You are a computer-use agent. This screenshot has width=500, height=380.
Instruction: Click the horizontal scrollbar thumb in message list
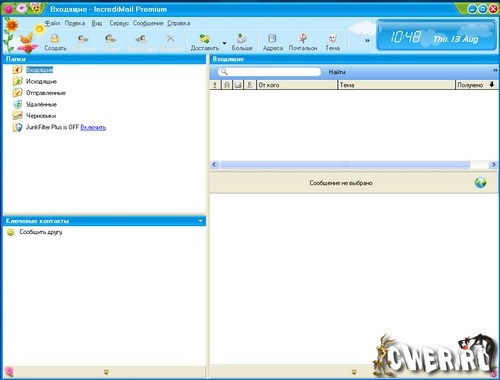click(x=345, y=164)
